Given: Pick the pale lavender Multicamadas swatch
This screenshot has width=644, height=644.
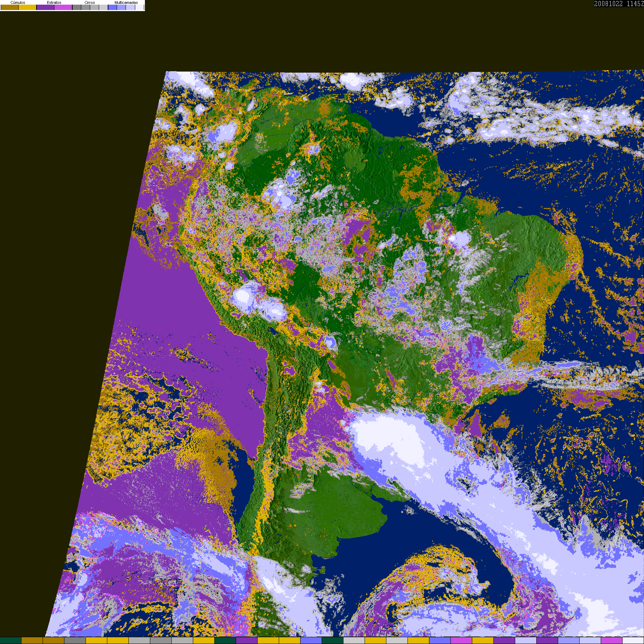Looking at the screenshot, I should pyautogui.click(x=130, y=8).
